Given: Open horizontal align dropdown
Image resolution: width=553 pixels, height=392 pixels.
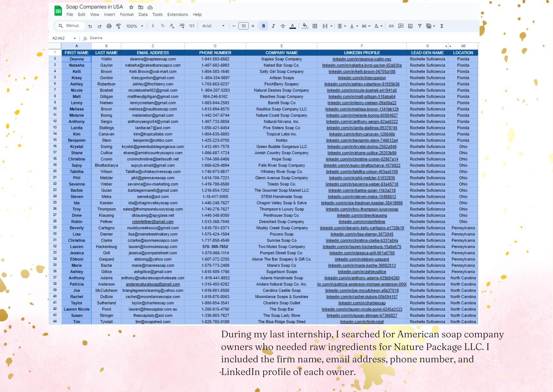Looking at the screenshot, I should click(x=342, y=26).
